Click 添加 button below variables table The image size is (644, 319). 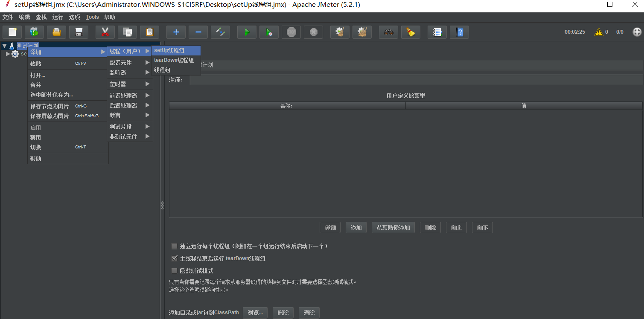click(356, 228)
